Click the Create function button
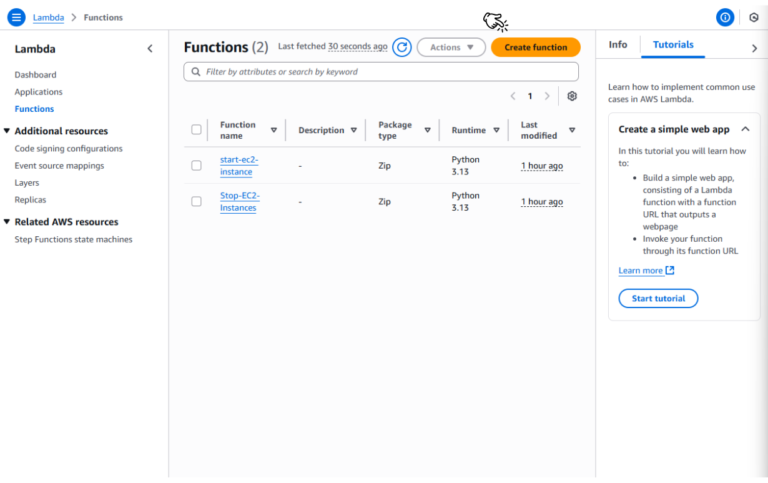The height and width of the screenshot is (483, 768). 535,47
